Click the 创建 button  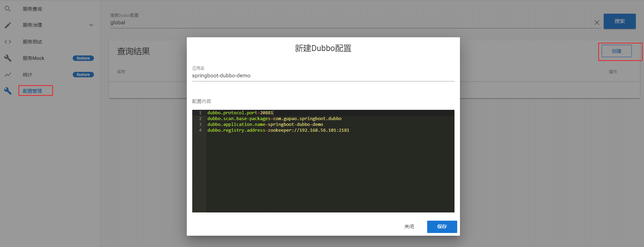pos(616,51)
